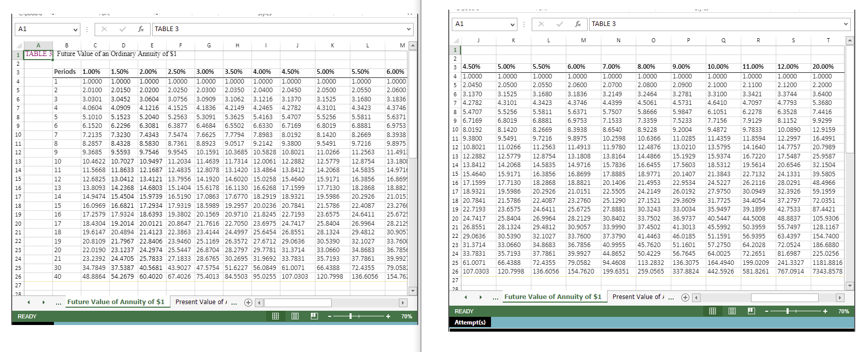Select Future Value of Annuity tab in right window
This screenshot has width=868, height=352.
pos(553,297)
